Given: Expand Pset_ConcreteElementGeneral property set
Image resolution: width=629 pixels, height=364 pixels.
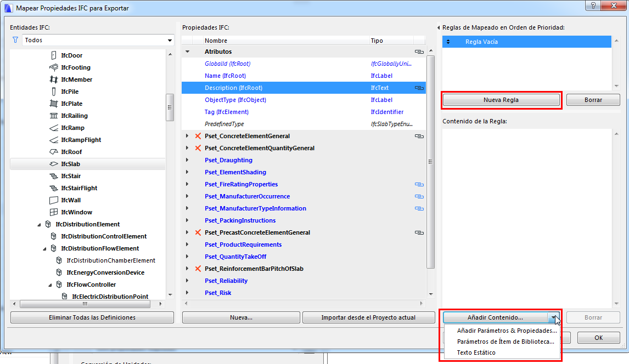Looking at the screenshot, I should tap(187, 136).
